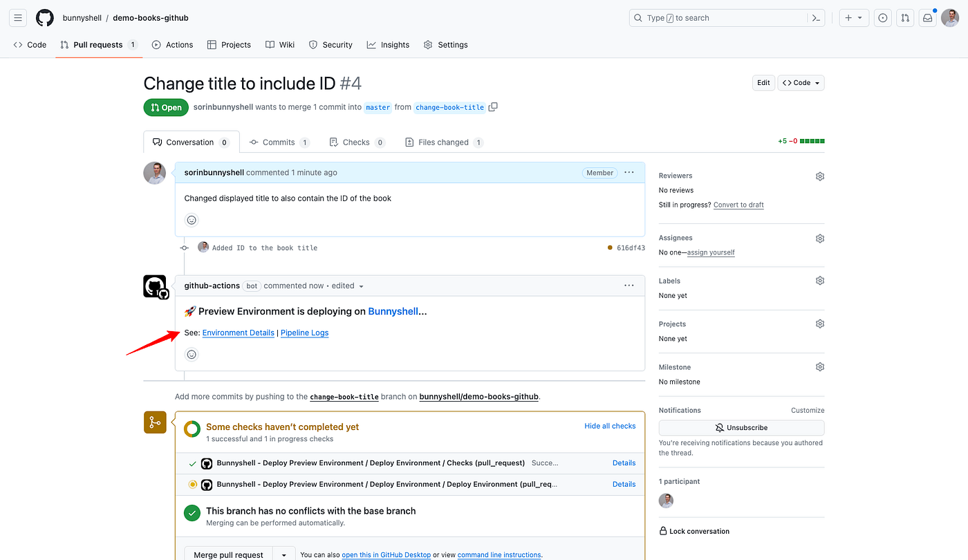Image resolution: width=968 pixels, height=560 pixels.
Task: Click Convert to draft link
Action: point(738,205)
